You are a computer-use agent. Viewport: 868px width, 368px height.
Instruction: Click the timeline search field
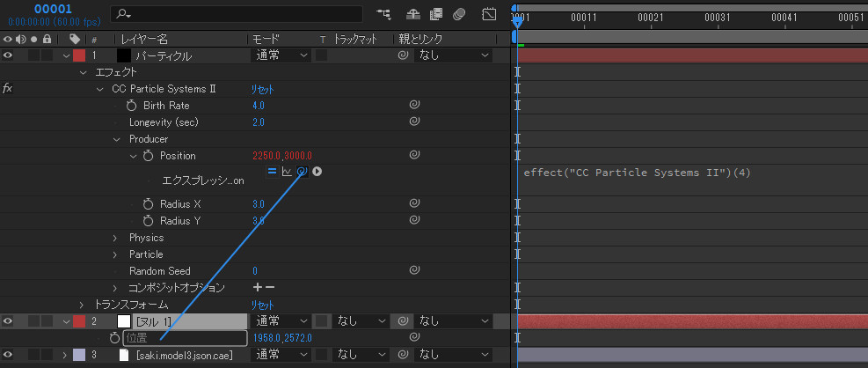(237, 14)
